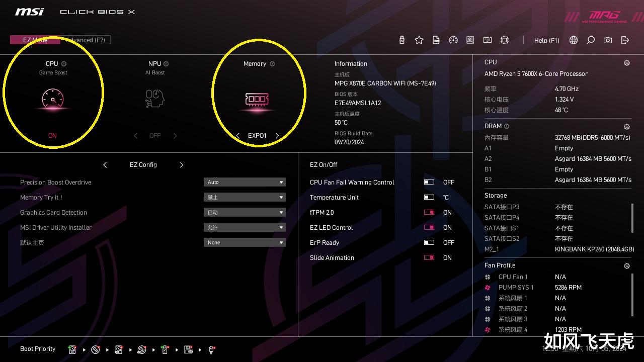
Task: Toggle the Temperature Unit switch
Action: [x=429, y=198]
